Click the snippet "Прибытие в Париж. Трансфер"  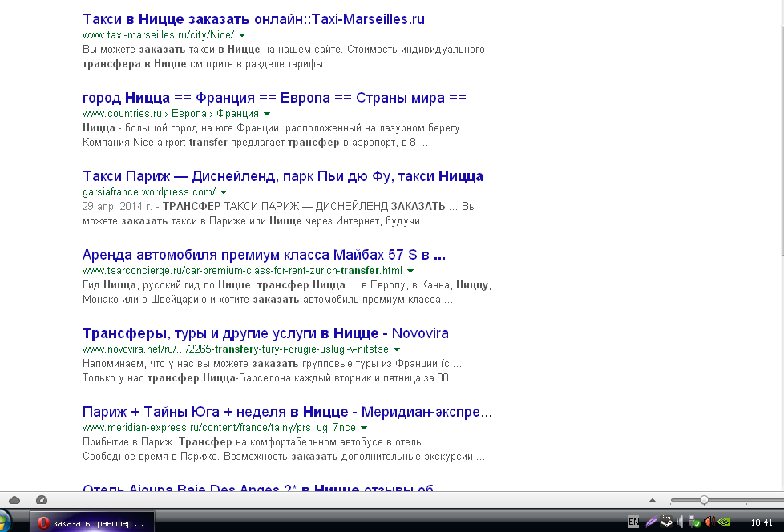point(284,449)
